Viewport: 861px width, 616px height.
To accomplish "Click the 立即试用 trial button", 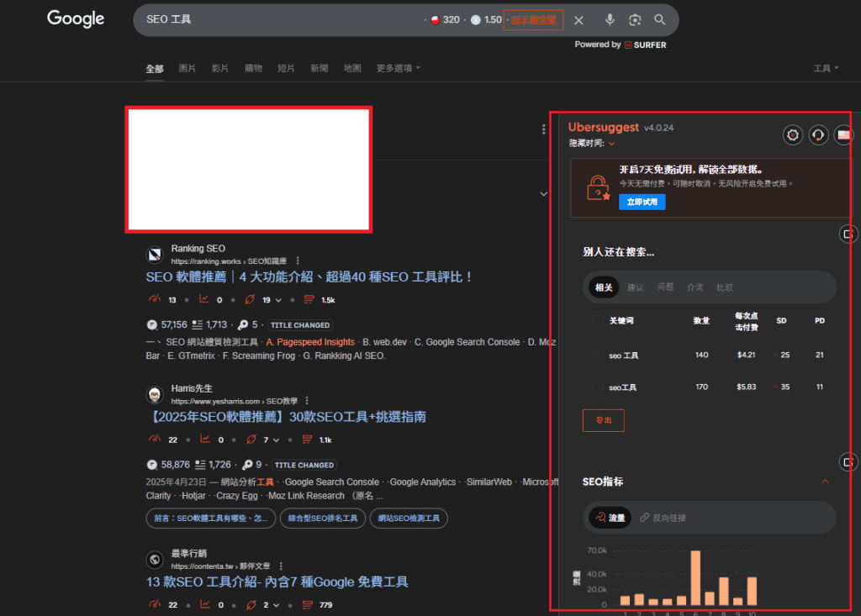I will pyautogui.click(x=642, y=202).
